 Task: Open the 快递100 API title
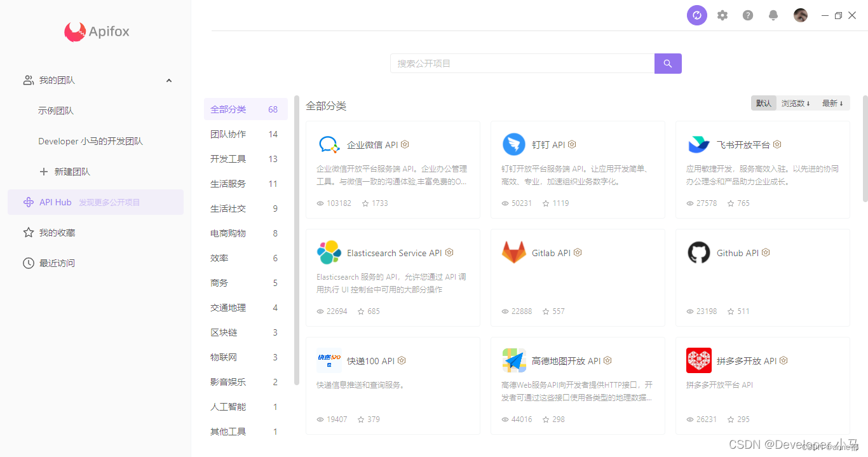[x=370, y=361]
